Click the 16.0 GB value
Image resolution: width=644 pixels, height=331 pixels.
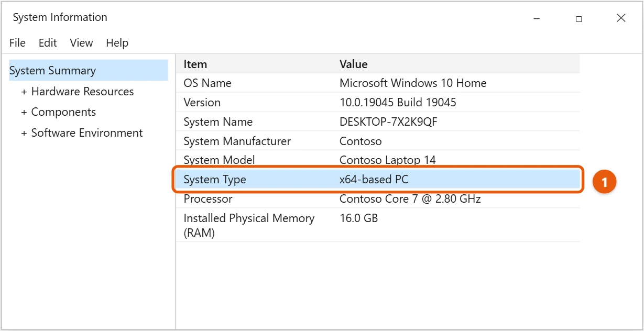358,218
